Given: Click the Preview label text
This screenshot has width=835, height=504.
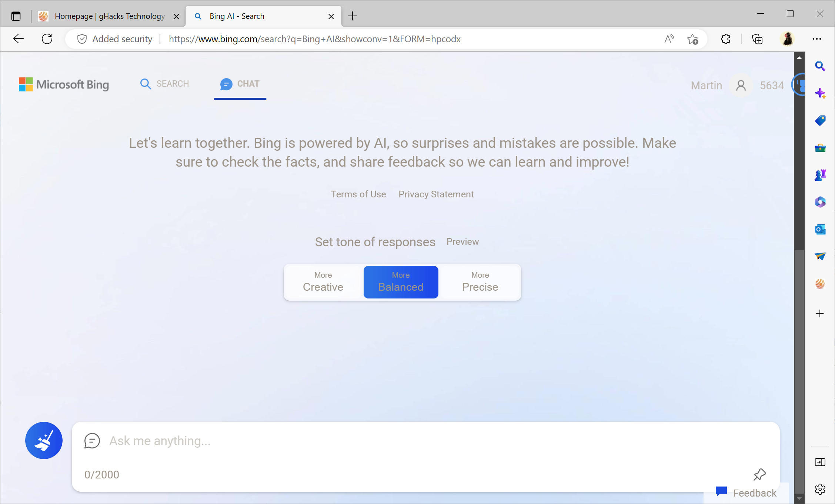Looking at the screenshot, I should coord(462,242).
